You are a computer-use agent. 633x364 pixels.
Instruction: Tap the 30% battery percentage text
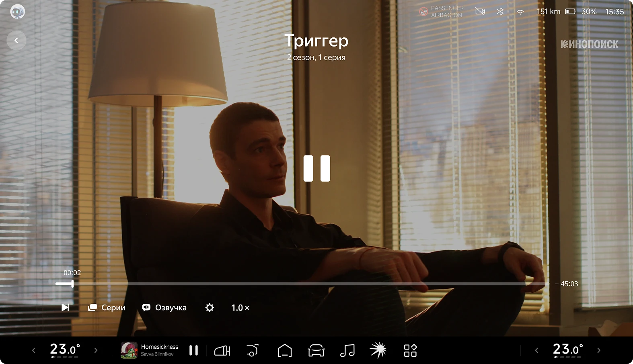(589, 12)
